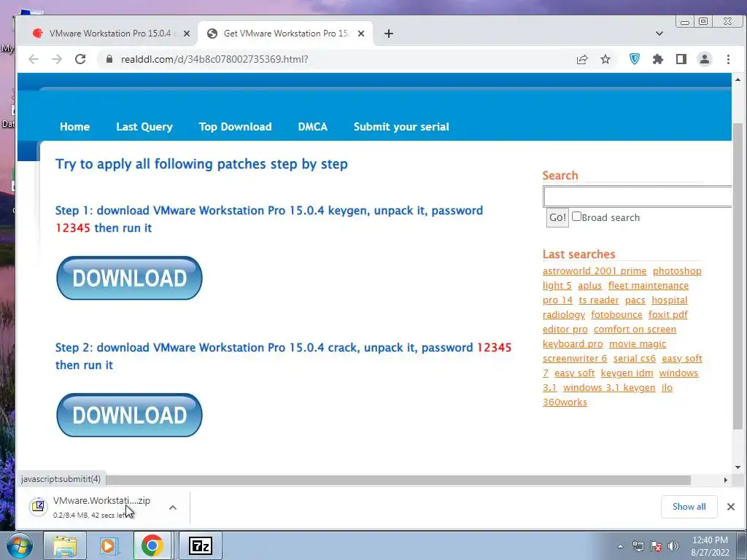Viewport: 747px width, 560px height.
Task: Open the Top Download menu item
Action: pyautogui.click(x=236, y=127)
